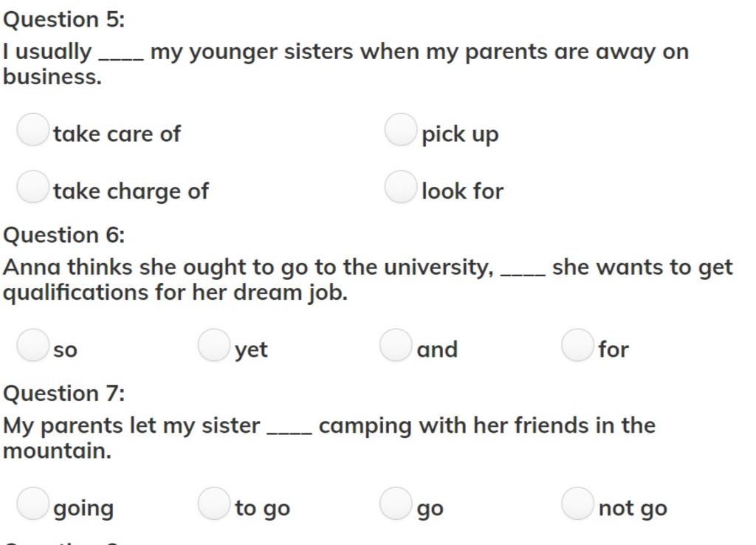Pick the 'not go' radio button
Image resolution: width=756 pixels, height=545 pixels.
tap(577, 503)
